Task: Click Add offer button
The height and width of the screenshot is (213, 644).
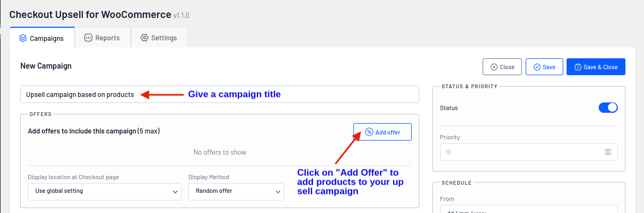Action: point(382,132)
